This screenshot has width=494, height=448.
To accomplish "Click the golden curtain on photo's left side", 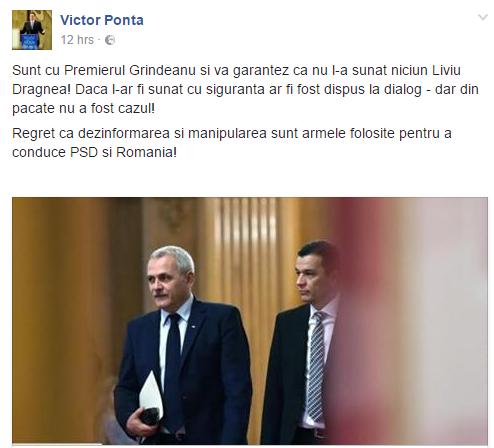I will 63,320.
